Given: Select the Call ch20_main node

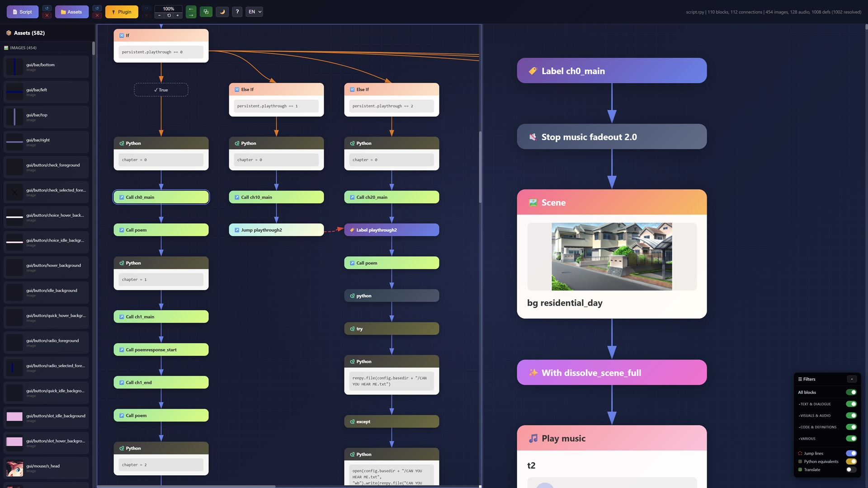Looking at the screenshot, I should click(x=392, y=197).
